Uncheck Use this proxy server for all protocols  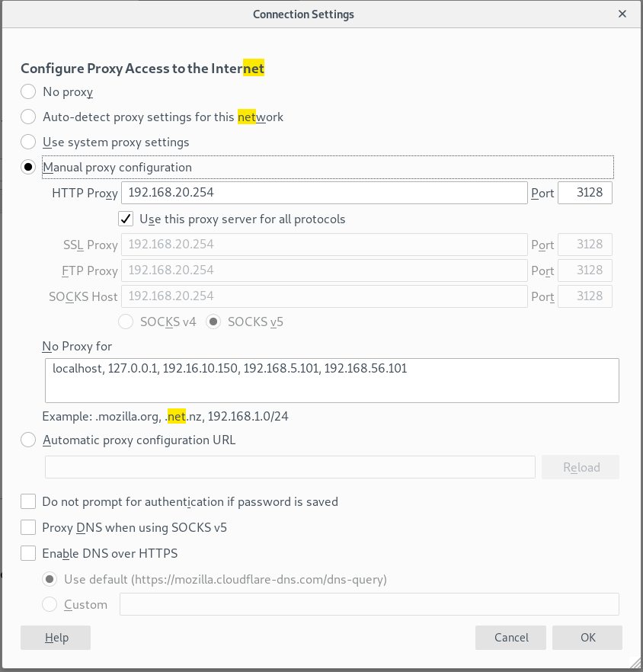[125, 219]
